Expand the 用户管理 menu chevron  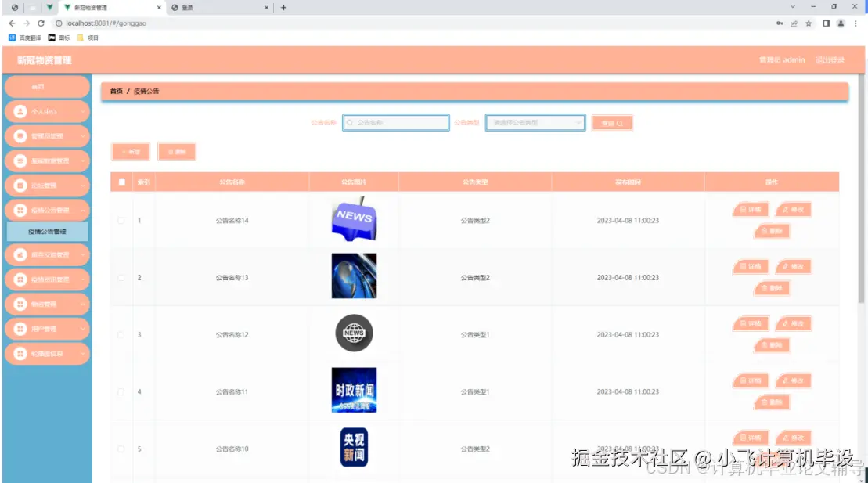tap(82, 329)
